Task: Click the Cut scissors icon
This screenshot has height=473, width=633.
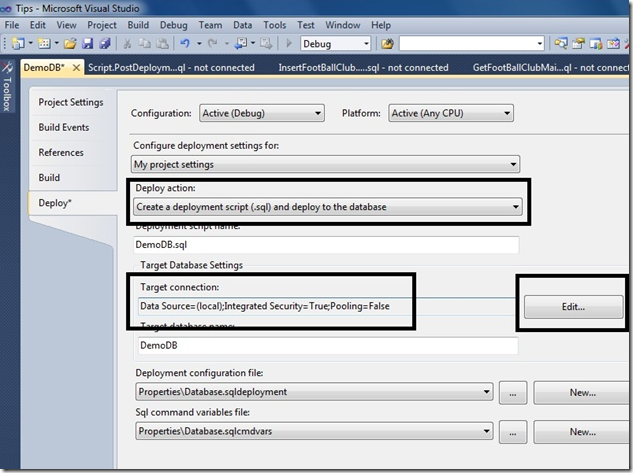Action: (x=127, y=43)
